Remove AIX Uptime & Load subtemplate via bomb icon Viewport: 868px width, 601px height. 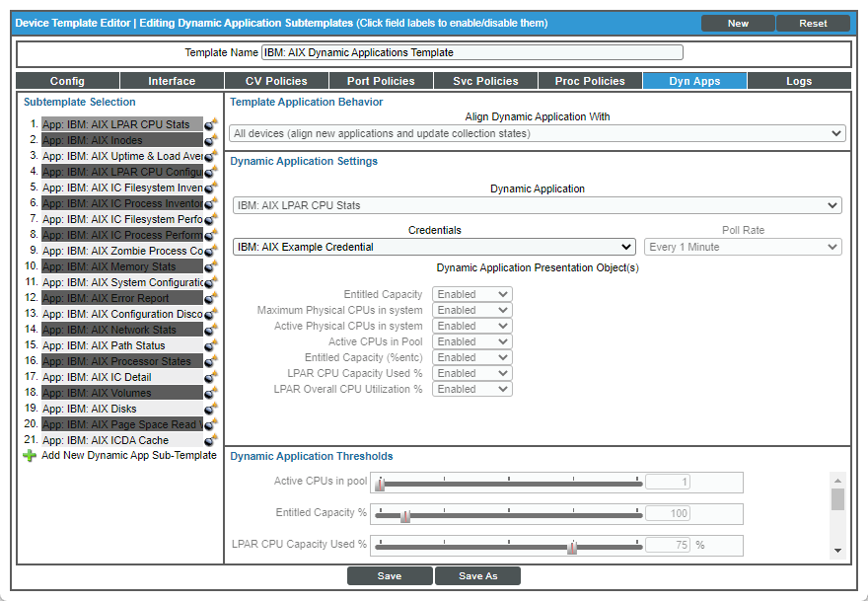click(x=211, y=156)
